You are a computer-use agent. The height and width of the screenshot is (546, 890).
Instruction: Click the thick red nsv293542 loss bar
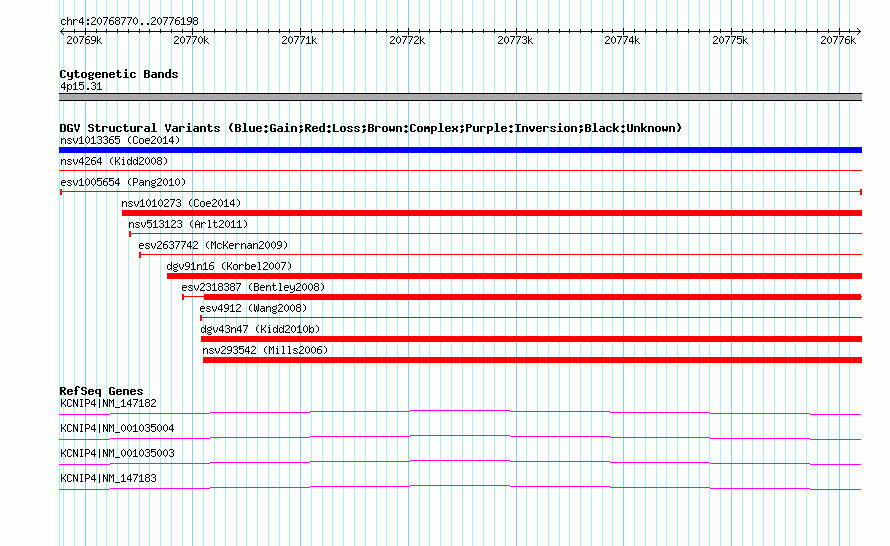[x=532, y=360]
